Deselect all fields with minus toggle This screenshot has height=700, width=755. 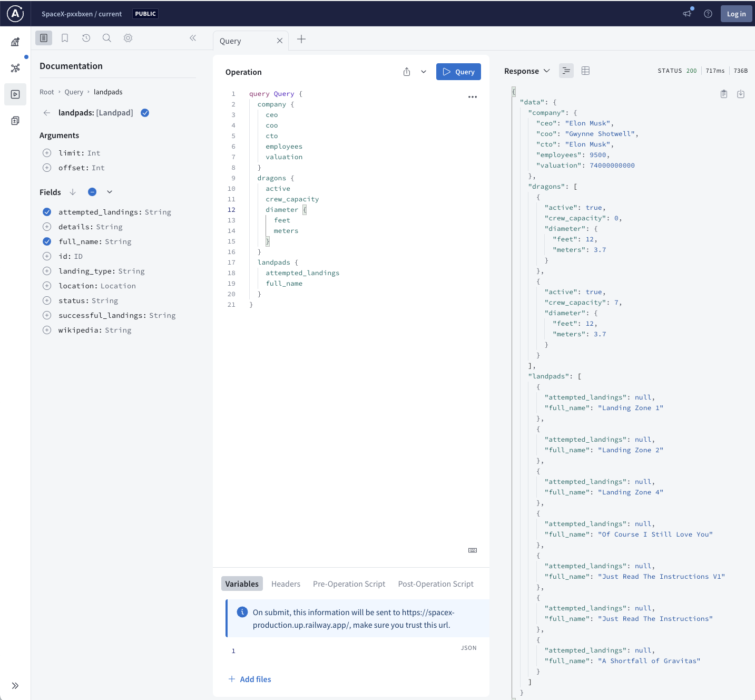click(92, 192)
